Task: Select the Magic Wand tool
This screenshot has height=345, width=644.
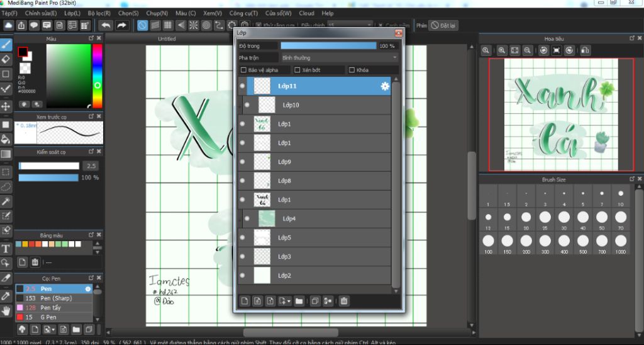Action: pyautogui.click(x=6, y=201)
